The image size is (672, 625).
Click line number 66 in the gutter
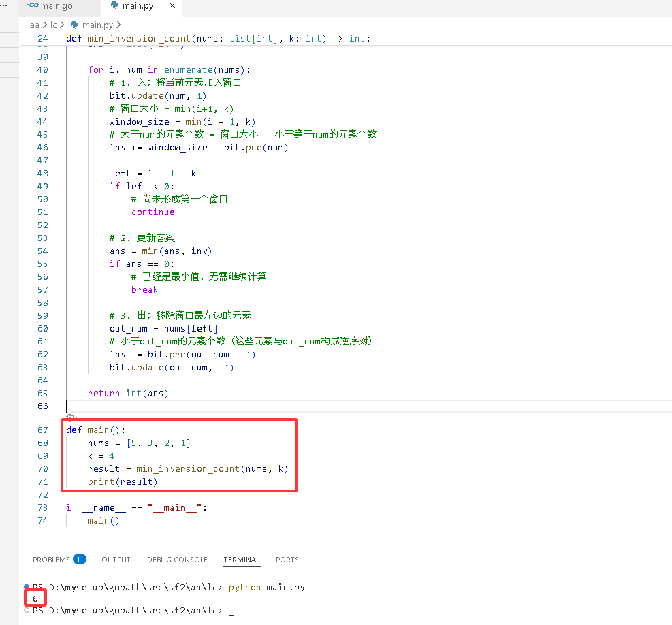[x=42, y=406]
